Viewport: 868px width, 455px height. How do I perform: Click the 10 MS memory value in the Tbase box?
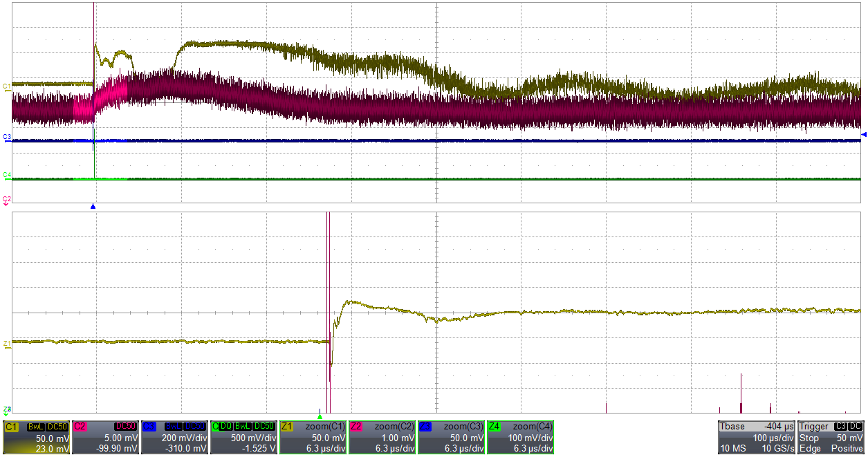click(732, 449)
